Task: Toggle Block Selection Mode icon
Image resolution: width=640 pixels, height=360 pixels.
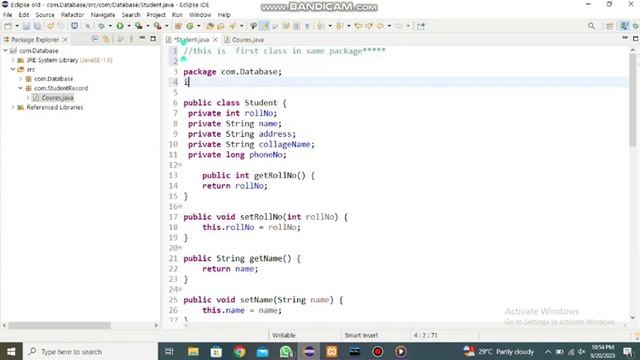Action: point(296,26)
